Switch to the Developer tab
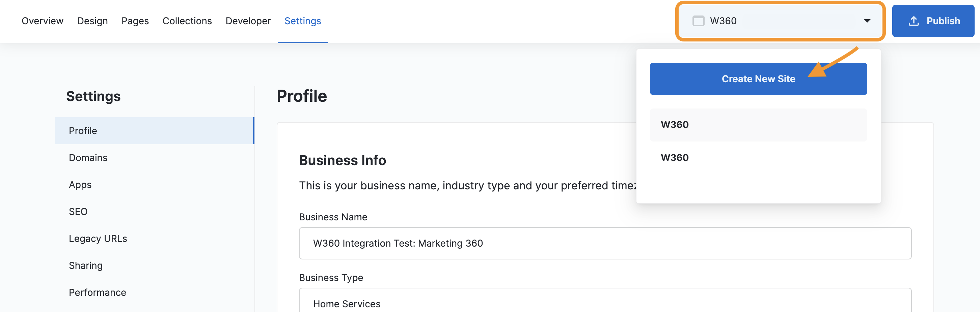980x312 pixels. (248, 21)
